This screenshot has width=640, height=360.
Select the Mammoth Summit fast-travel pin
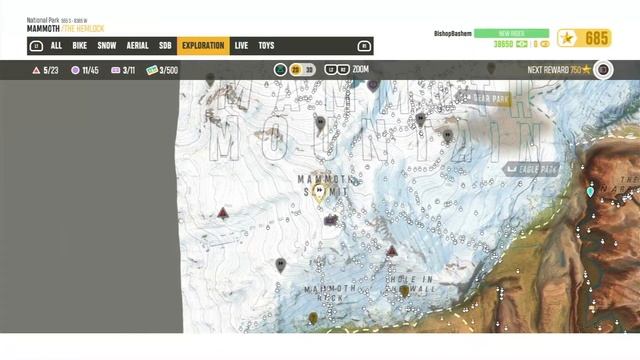point(320,193)
